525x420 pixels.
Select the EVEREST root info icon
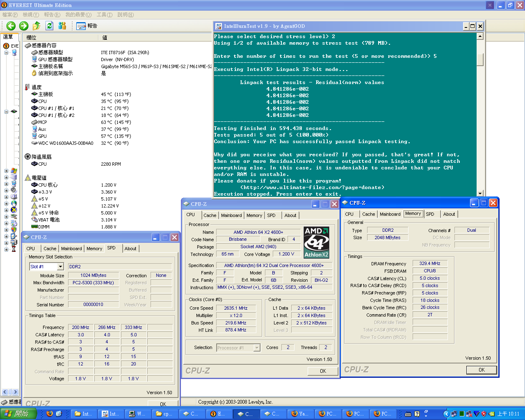[6, 46]
